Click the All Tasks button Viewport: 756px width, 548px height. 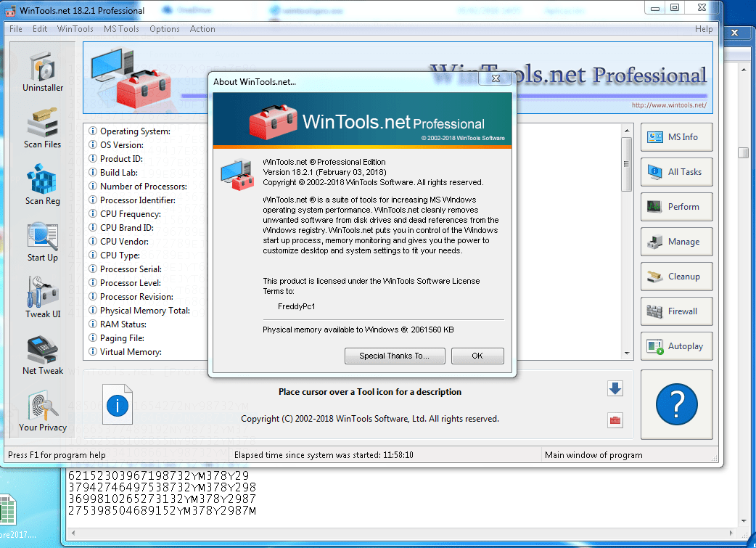click(676, 172)
